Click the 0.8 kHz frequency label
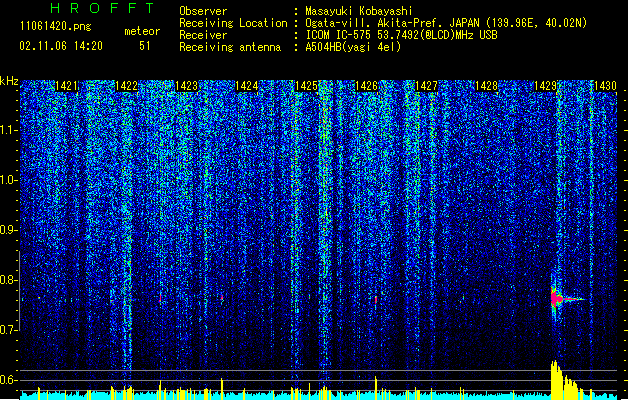 [x=9, y=280]
